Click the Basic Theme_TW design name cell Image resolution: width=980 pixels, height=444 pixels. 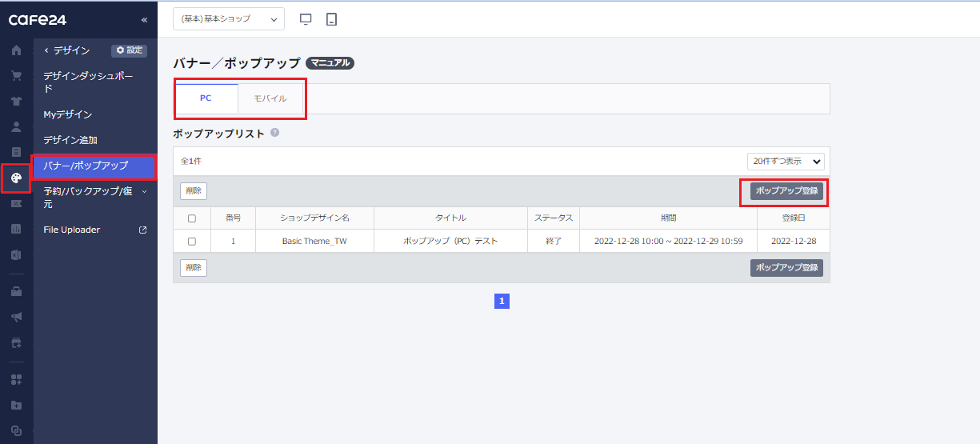(x=314, y=241)
